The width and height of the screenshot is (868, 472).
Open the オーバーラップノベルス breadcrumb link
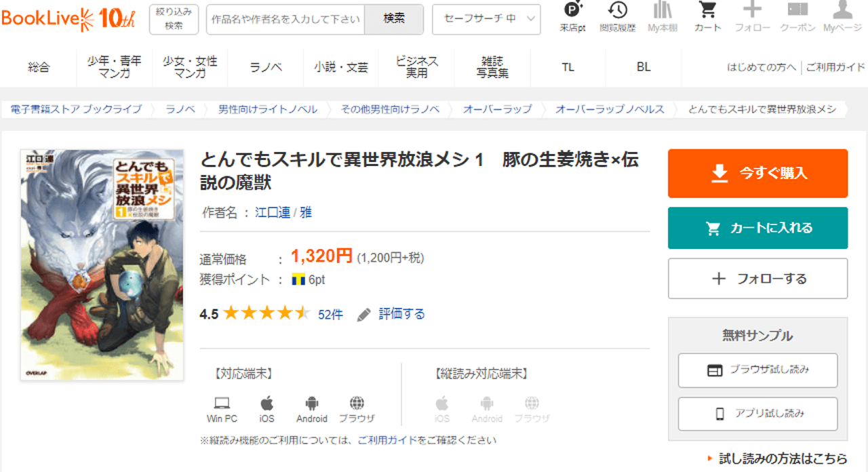coord(610,109)
